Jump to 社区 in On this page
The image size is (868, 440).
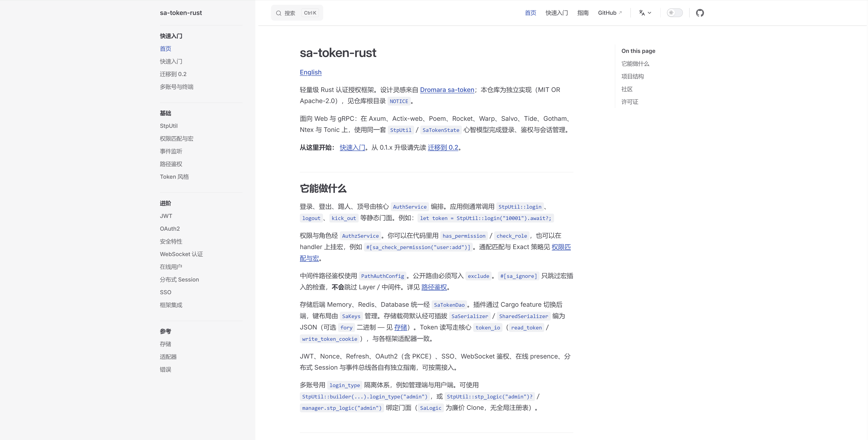627,89
